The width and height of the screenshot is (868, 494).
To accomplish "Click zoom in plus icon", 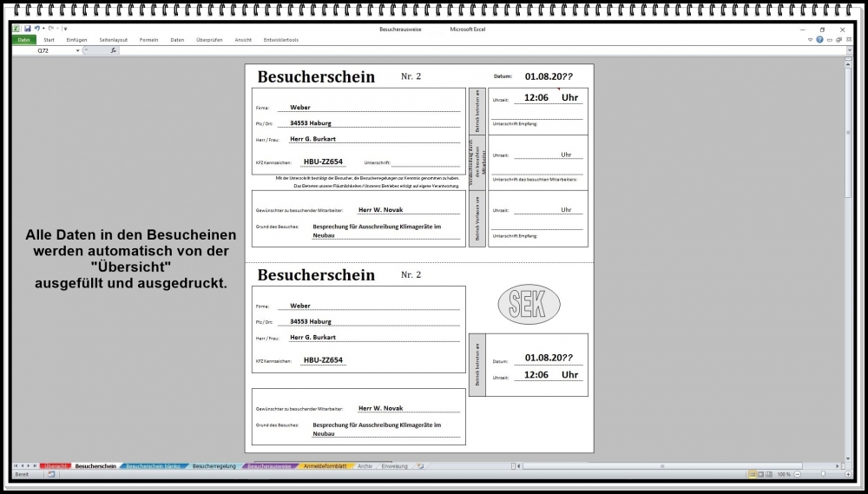I will click(x=848, y=474).
